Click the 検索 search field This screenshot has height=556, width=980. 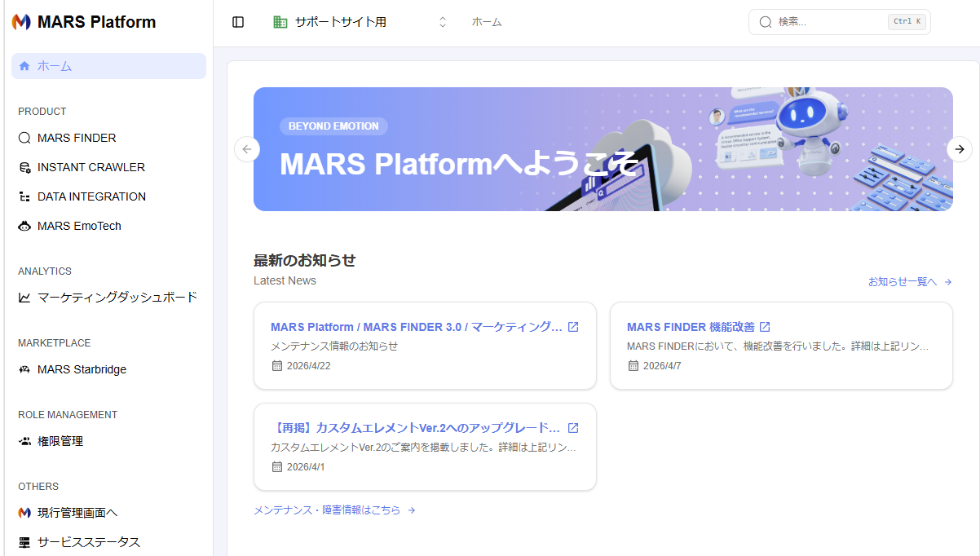[x=840, y=22]
